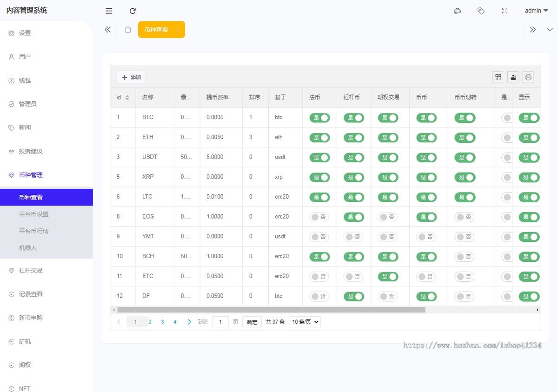The height and width of the screenshot is (392, 558).
Task: Disable the 法币 toggle for BTC
Action: pos(319,118)
